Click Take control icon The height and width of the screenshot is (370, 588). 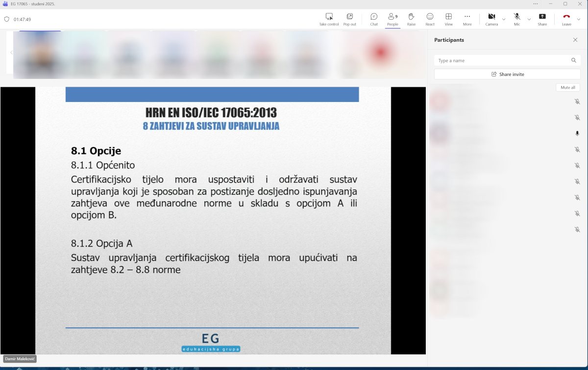(329, 19)
